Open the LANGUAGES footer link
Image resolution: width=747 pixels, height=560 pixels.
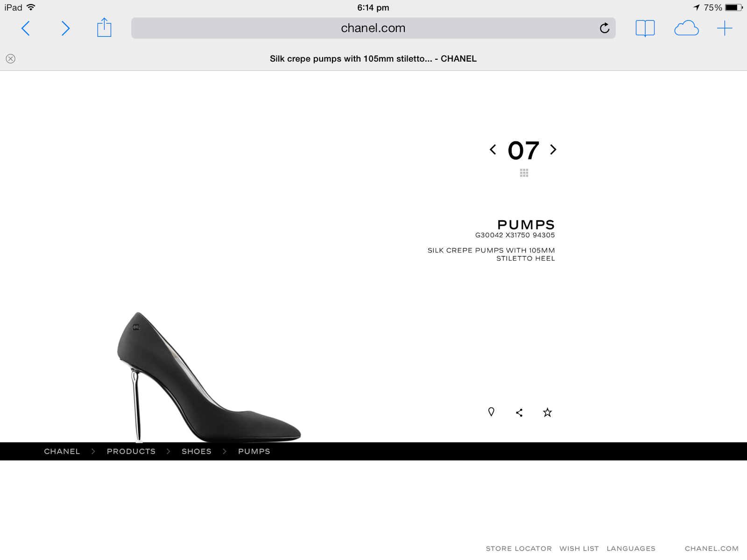pos(631,549)
